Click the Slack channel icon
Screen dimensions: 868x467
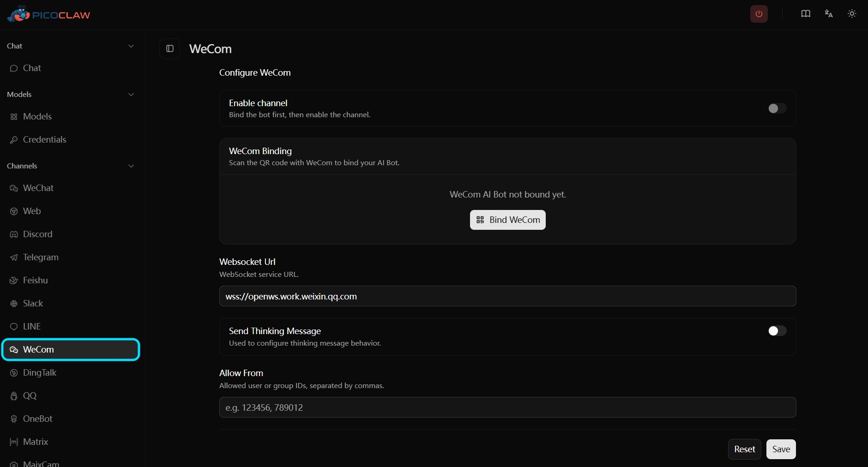coord(14,304)
